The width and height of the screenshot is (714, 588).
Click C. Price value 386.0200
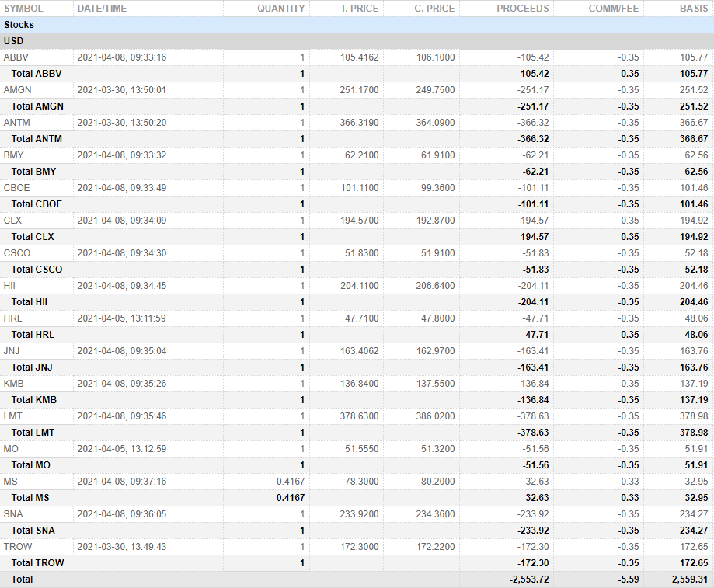pos(435,416)
